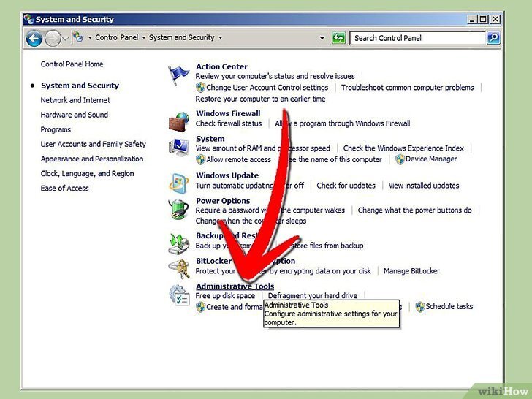
Task: Click the search magnifier button
Action: click(493, 38)
